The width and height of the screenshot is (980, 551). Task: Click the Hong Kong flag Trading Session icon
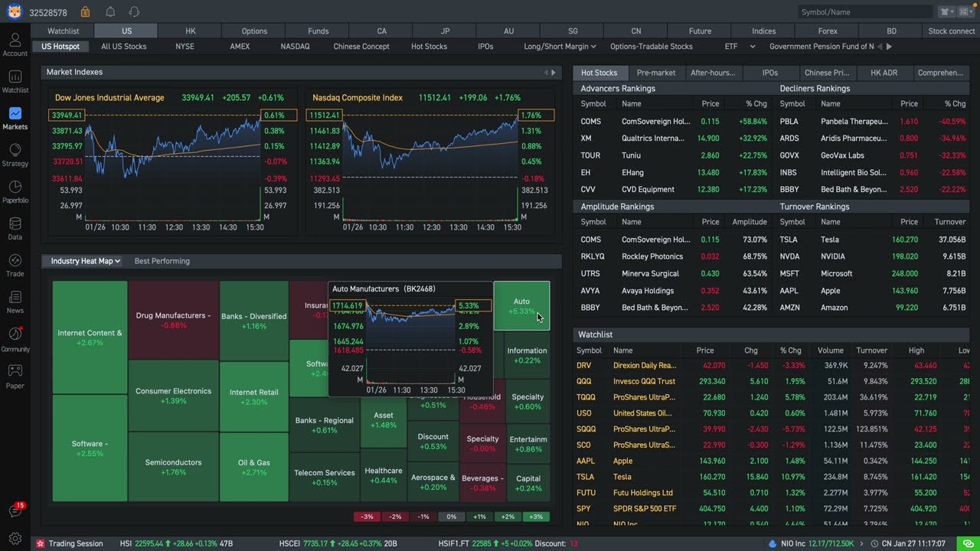click(41, 543)
